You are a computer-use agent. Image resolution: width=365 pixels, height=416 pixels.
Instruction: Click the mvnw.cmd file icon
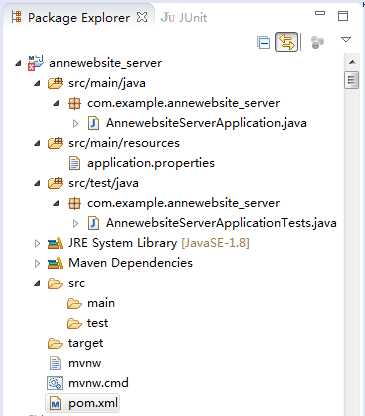coord(55,383)
